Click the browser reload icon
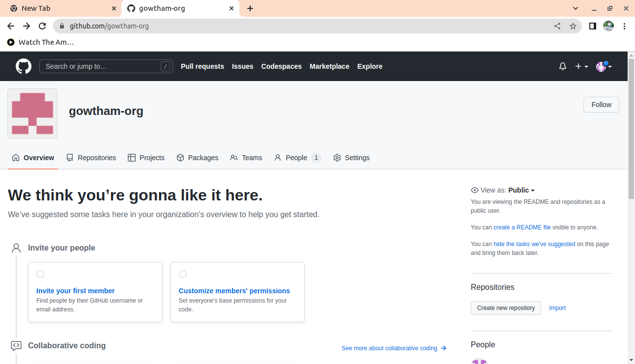Screen dimensions: 635x364 42,26
